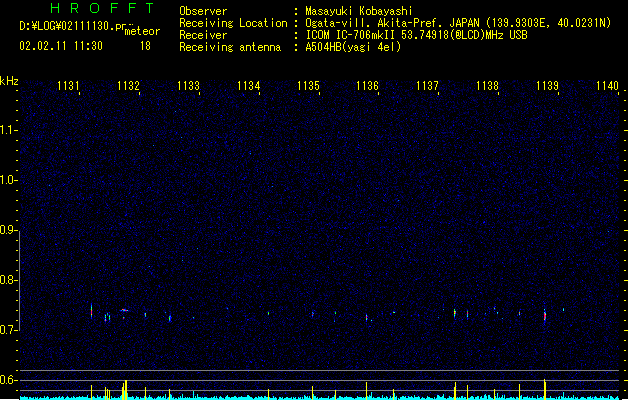Click the kHz axis unit label
Screen dimensions: 629x400
(9, 81)
